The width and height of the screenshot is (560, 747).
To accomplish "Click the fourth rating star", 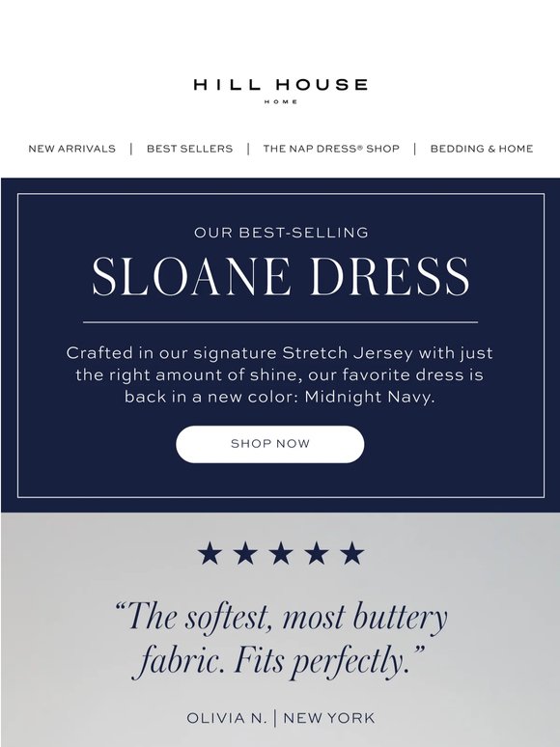I will point(317,553).
